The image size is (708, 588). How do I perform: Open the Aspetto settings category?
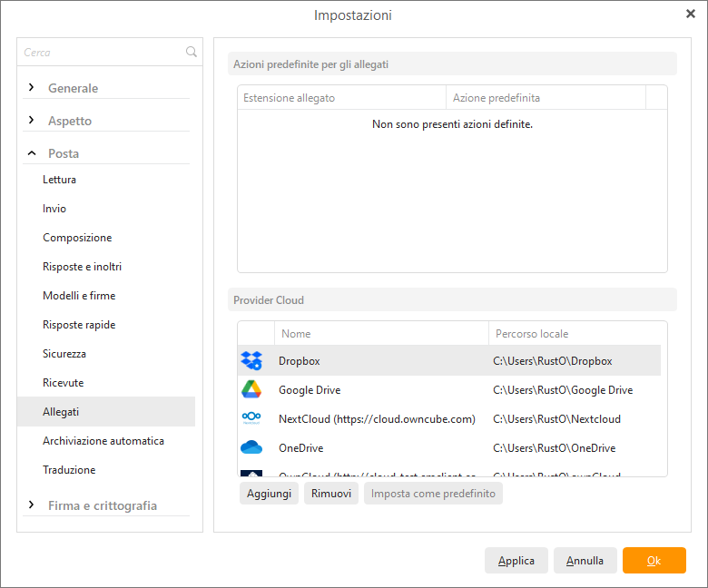pos(70,121)
